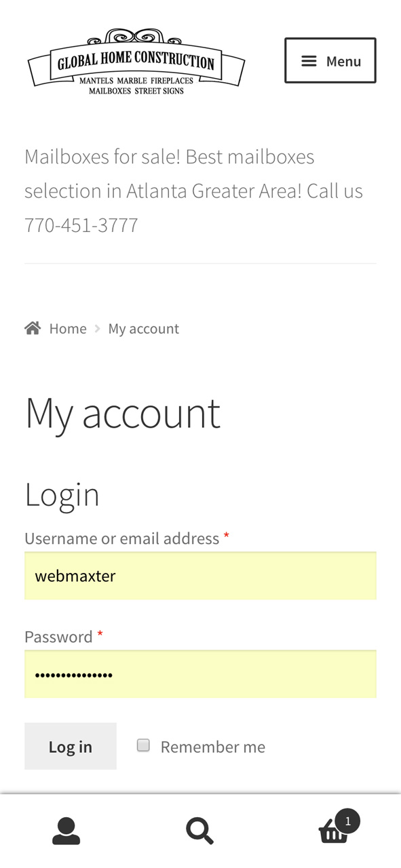The width and height of the screenshot is (401, 868).
Task: Click the My account page heading
Action: pos(123,412)
